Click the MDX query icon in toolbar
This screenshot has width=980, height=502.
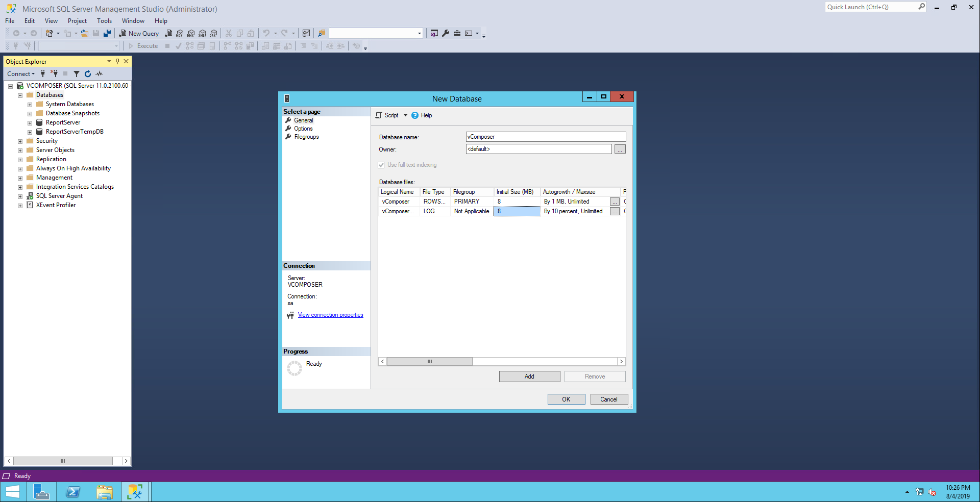(x=180, y=33)
